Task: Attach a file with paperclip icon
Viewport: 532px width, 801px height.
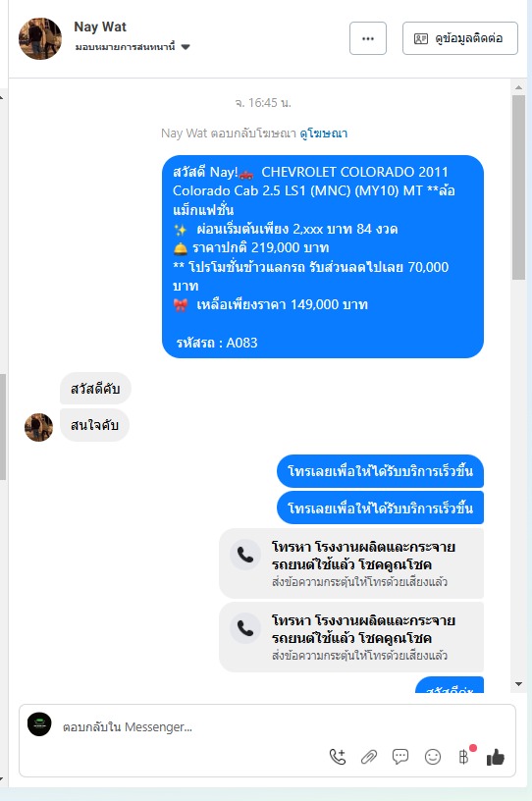Action: click(369, 757)
